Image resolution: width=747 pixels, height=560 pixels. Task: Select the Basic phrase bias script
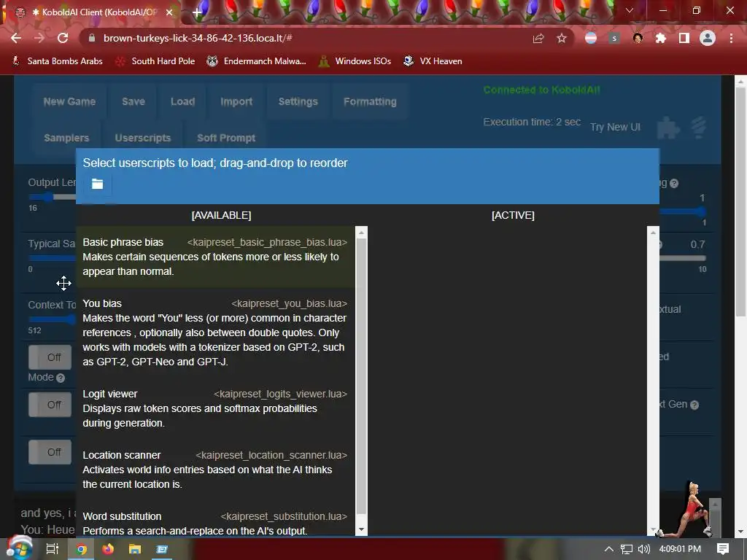215,257
